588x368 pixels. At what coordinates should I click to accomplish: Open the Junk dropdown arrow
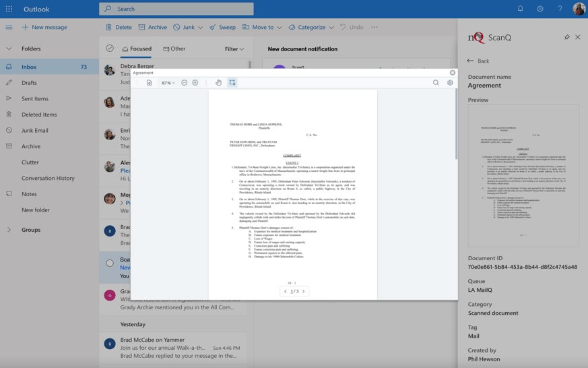200,28
